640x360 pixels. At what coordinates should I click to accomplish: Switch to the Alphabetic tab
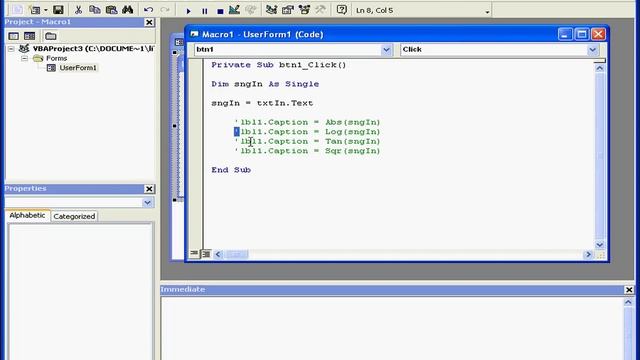pyautogui.click(x=27, y=216)
